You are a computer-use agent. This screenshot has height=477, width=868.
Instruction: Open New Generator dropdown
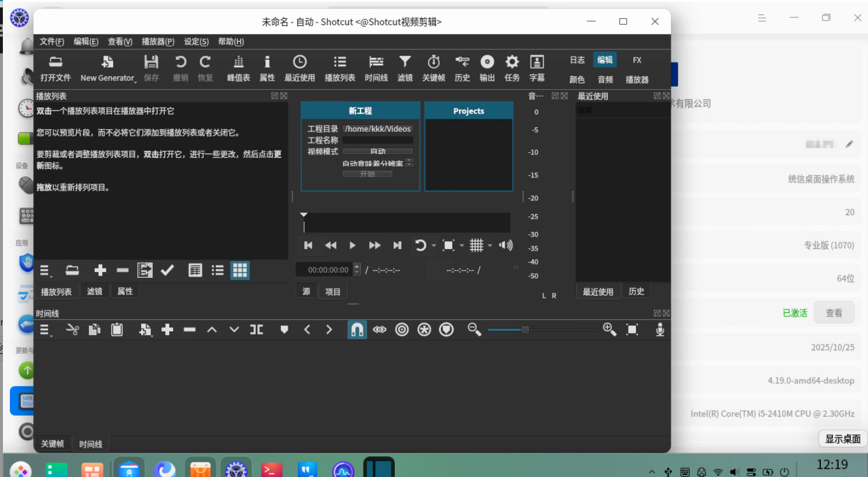(x=108, y=68)
